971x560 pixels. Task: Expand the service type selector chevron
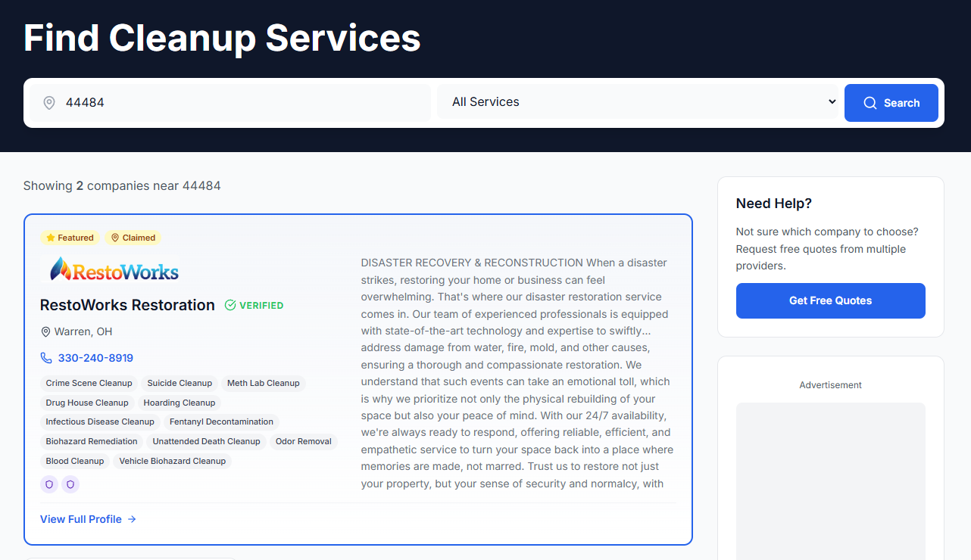click(x=832, y=101)
